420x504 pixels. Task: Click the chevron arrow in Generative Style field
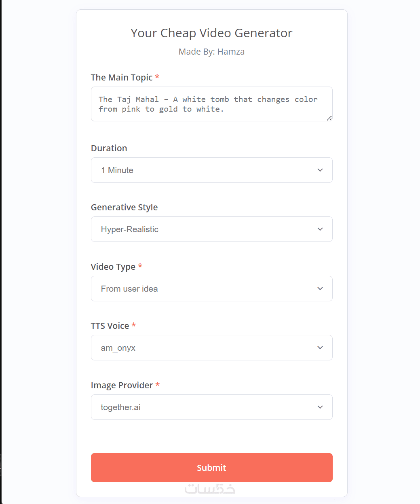click(320, 229)
